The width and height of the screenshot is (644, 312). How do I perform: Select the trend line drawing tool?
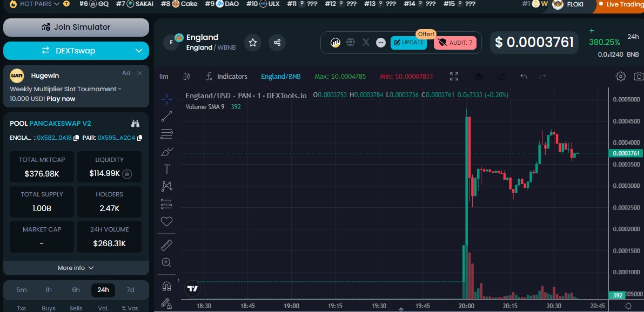coord(167,117)
